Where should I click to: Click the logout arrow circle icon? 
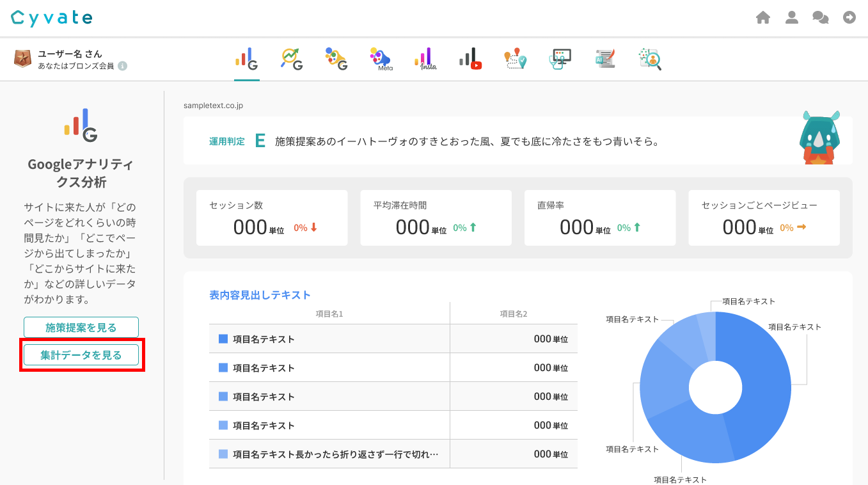[849, 18]
